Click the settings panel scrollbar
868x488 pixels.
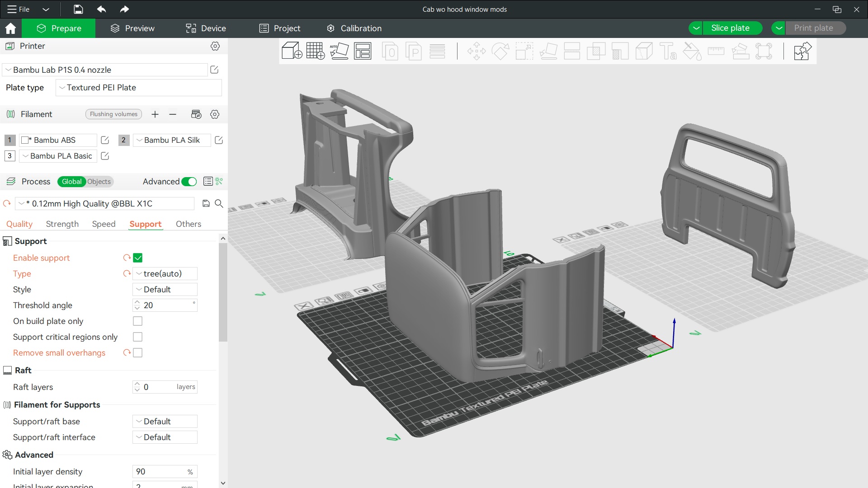(x=223, y=292)
